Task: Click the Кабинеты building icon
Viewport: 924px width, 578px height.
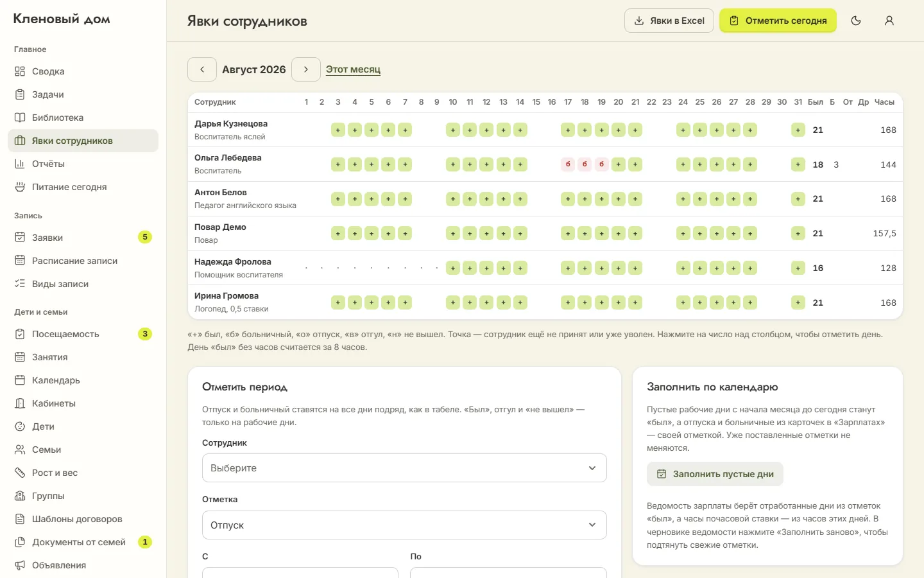Action: pyautogui.click(x=20, y=403)
